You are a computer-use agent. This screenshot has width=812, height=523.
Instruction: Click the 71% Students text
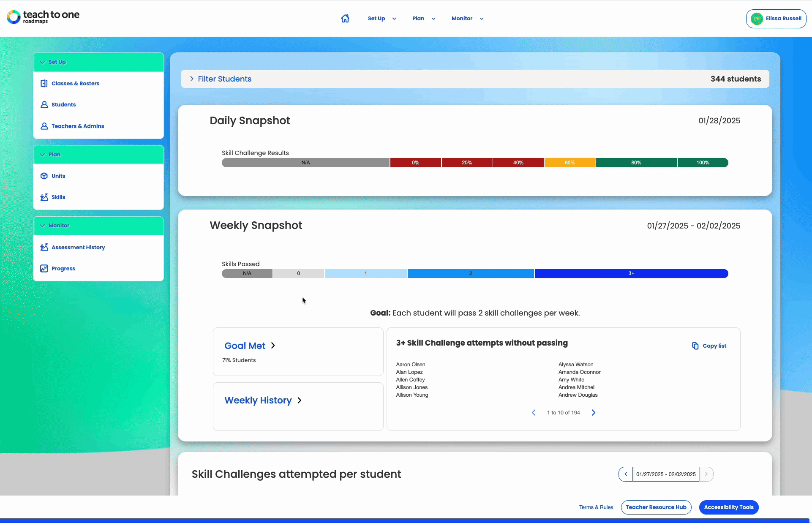pos(239,360)
